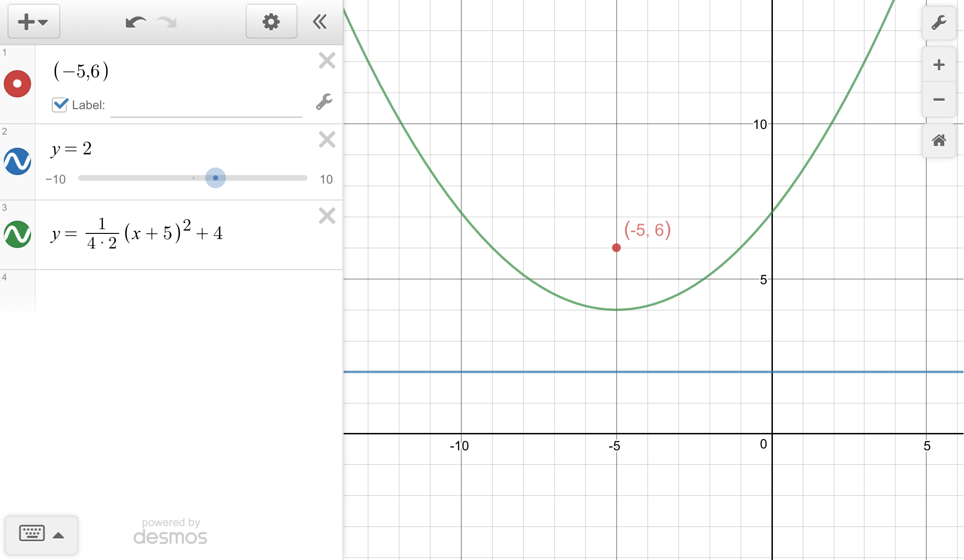Click the undo arrow icon
The width and height of the screenshot is (964, 560).
(136, 22)
